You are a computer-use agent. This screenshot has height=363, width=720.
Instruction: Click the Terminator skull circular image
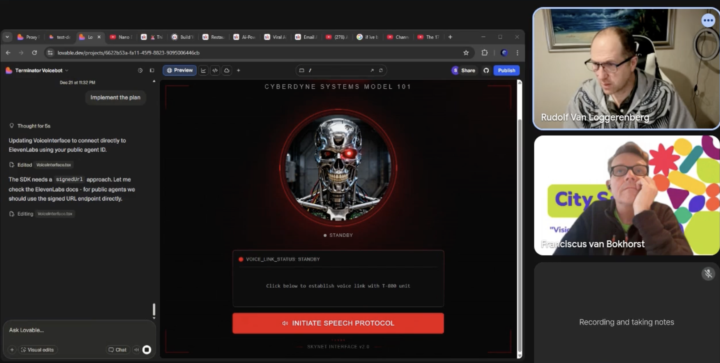pyautogui.click(x=338, y=168)
